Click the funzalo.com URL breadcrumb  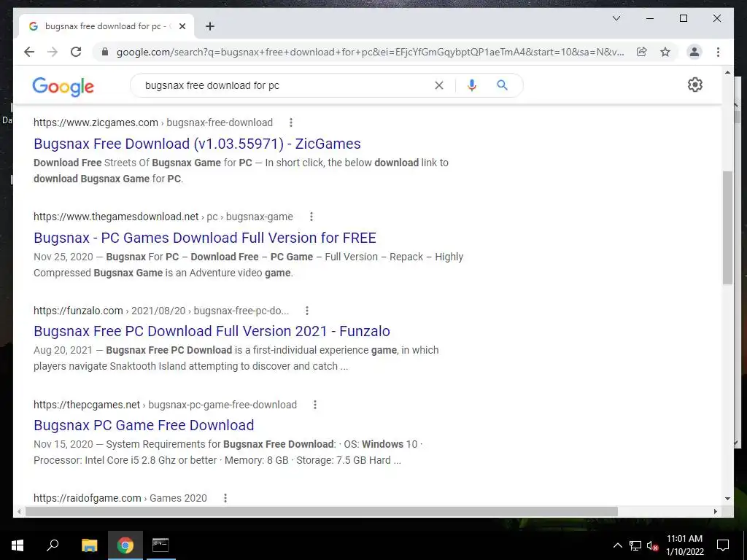tap(161, 311)
